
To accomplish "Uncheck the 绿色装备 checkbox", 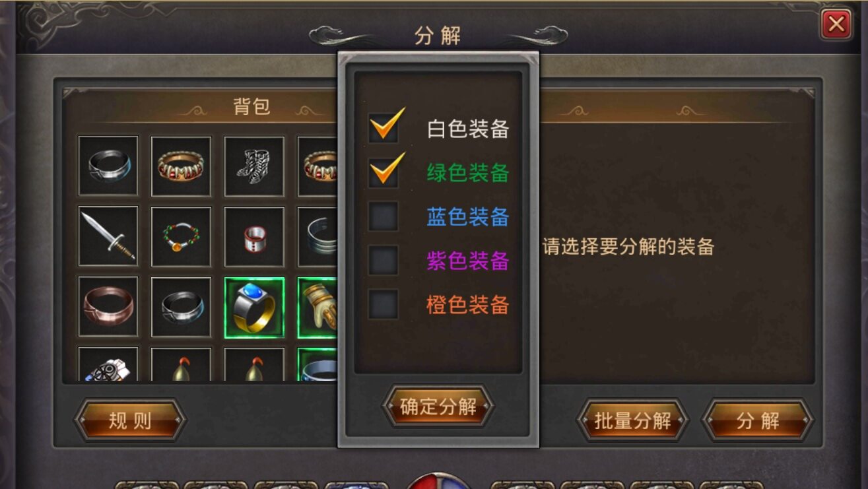I will [384, 172].
